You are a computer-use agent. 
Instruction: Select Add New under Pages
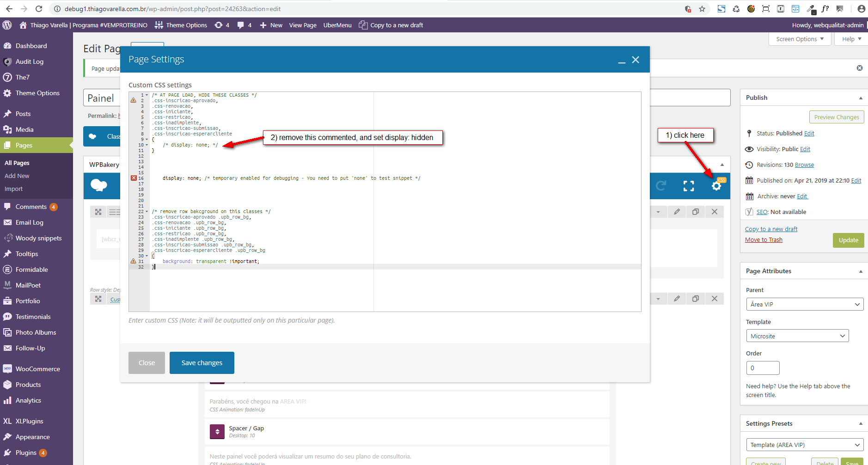[x=17, y=176]
